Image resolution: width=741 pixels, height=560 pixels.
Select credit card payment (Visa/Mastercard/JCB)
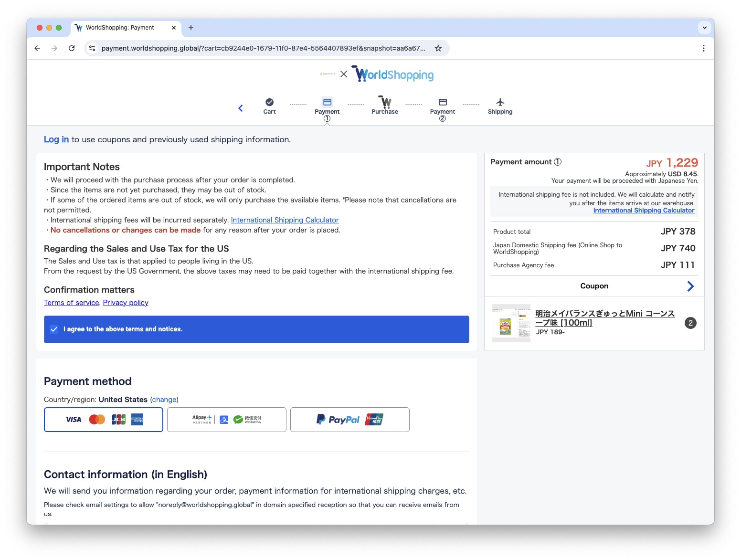pos(104,420)
